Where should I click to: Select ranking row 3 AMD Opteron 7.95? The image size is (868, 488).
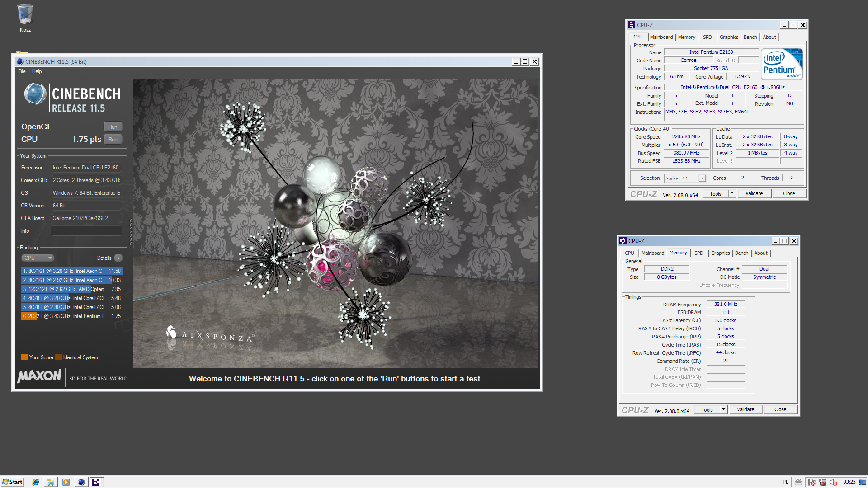[72, 289]
